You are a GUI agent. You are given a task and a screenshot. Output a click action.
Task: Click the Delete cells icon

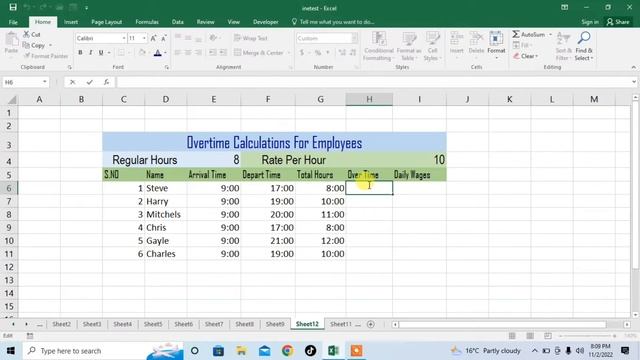click(476, 39)
